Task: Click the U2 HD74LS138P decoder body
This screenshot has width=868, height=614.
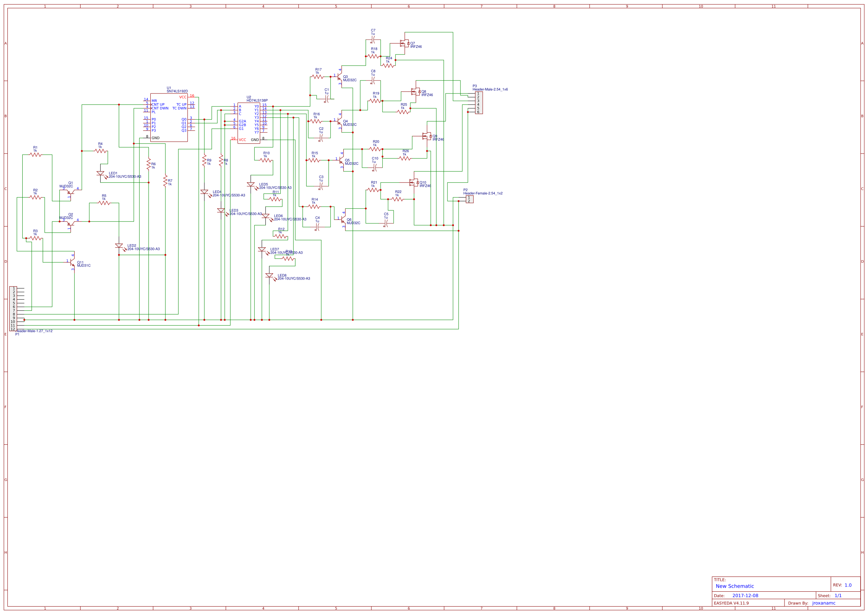Action: point(249,123)
